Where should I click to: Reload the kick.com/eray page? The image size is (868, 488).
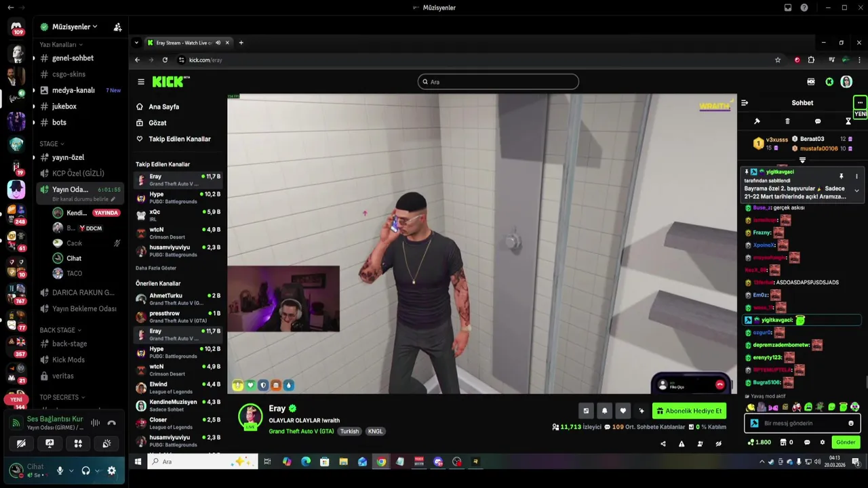[x=165, y=60]
